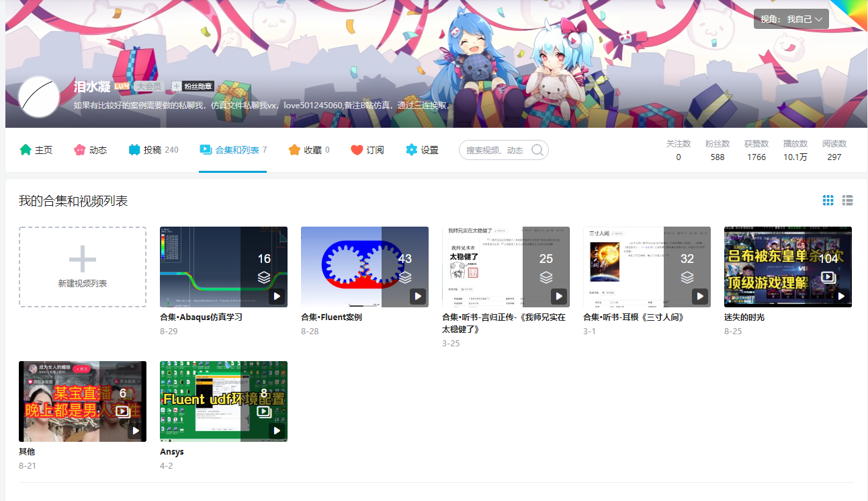
Task: Open the 收藏 favorites tab
Action: click(309, 150)
